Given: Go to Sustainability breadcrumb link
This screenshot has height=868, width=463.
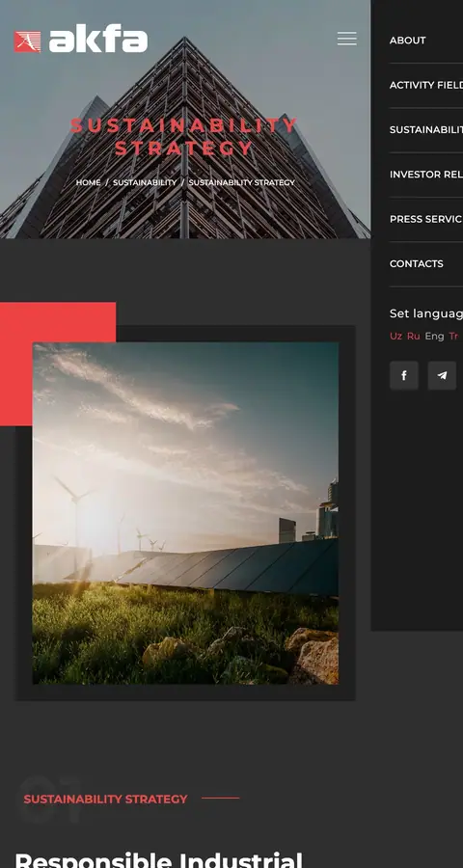Looking at the screenshot, I should (x=145, y=182).
